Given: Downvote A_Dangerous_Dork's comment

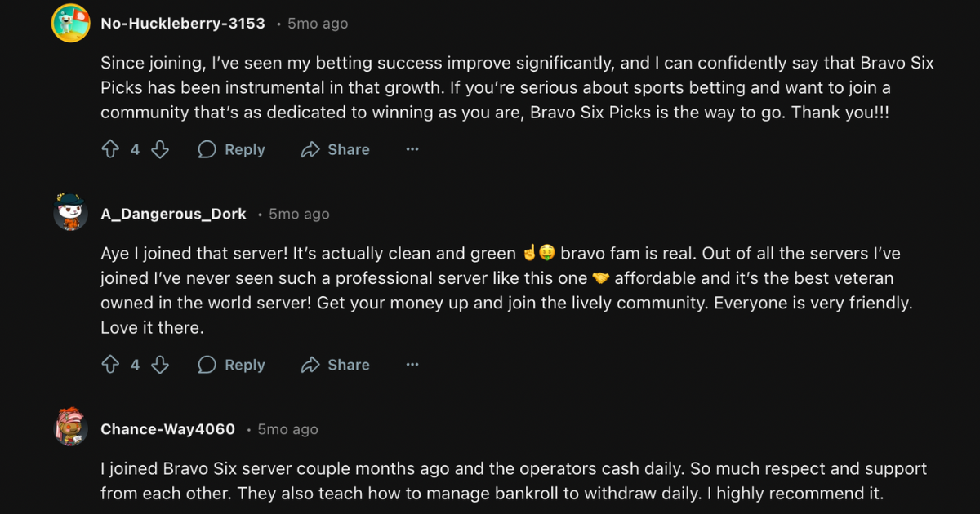Looking at the screenshot, I should pyautogui.click(x=160, y=365).
